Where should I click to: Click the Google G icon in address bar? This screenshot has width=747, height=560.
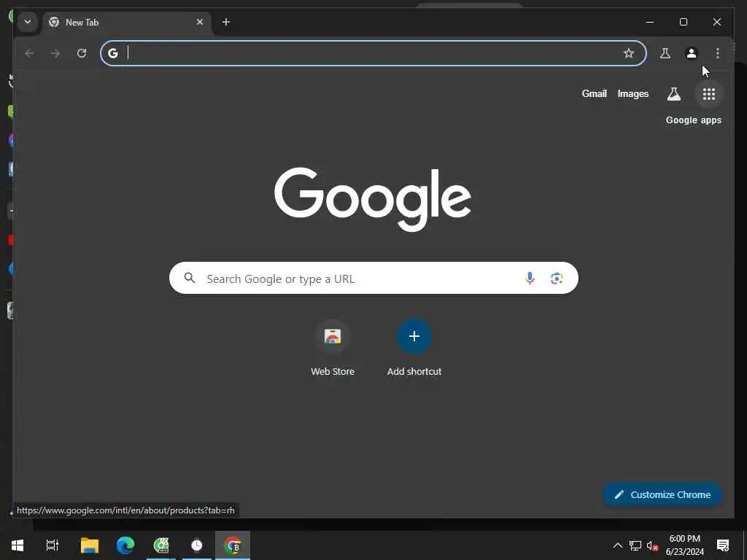pos(113,52)
